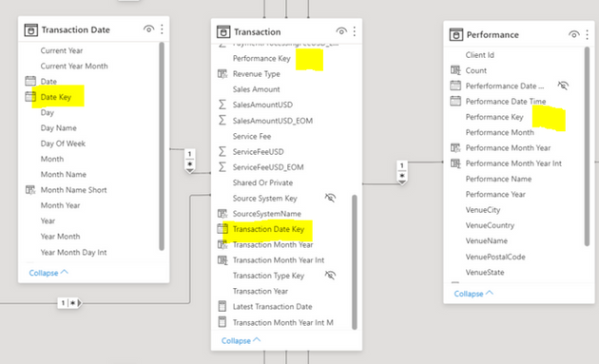Toggle the eye icon on Transaction table header
The width and height of the screenshot is (599, 364).
(341, 31)
